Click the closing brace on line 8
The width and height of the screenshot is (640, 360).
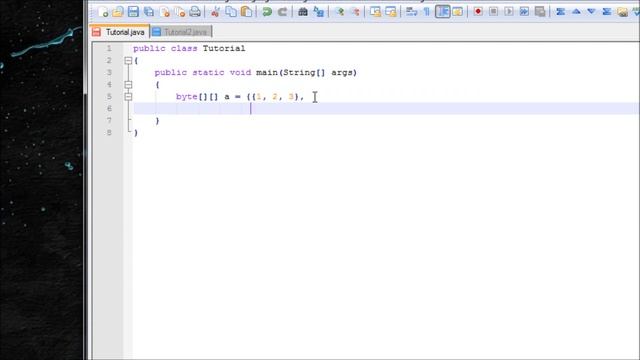(136, 133)
